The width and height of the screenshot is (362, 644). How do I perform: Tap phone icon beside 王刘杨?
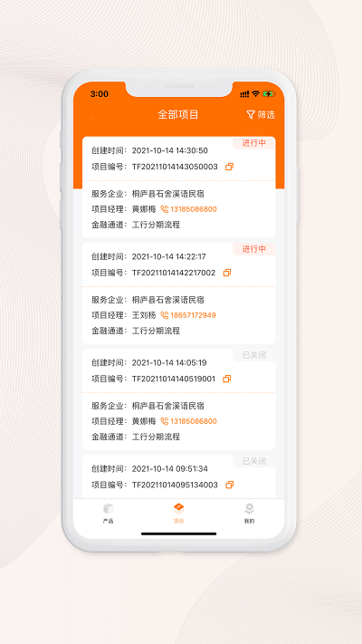tap(164, 315)
